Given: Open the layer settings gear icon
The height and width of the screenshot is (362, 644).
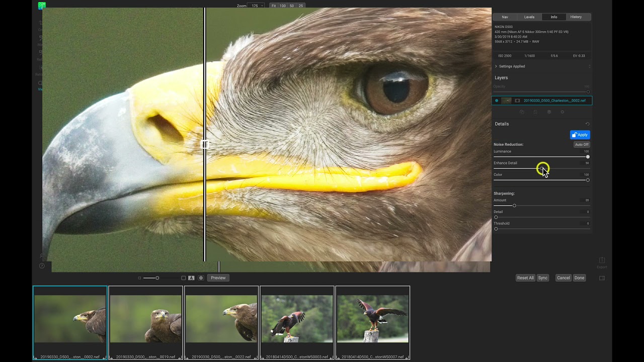Looking at the screenshot, I should coord(562,112).
